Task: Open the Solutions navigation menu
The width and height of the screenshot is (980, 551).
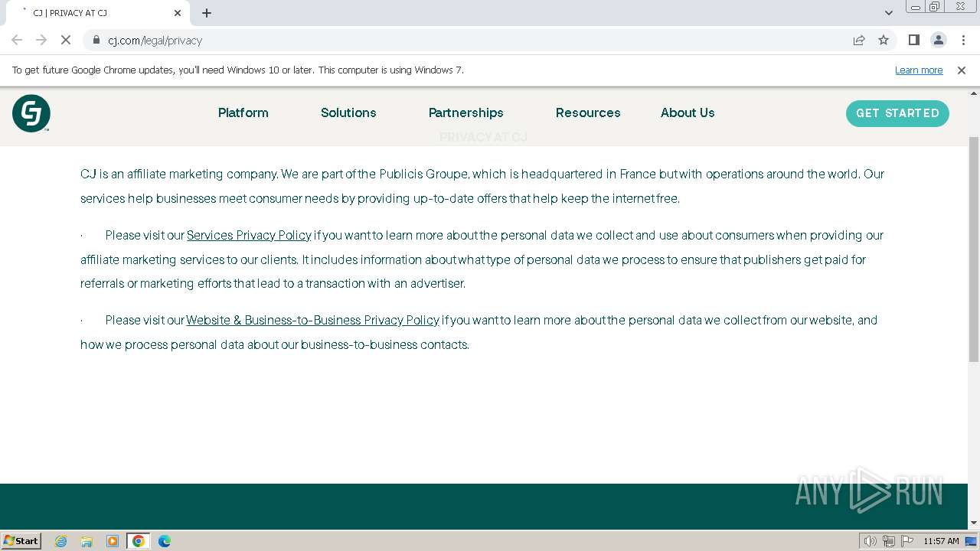Action: tap(348, 112)
